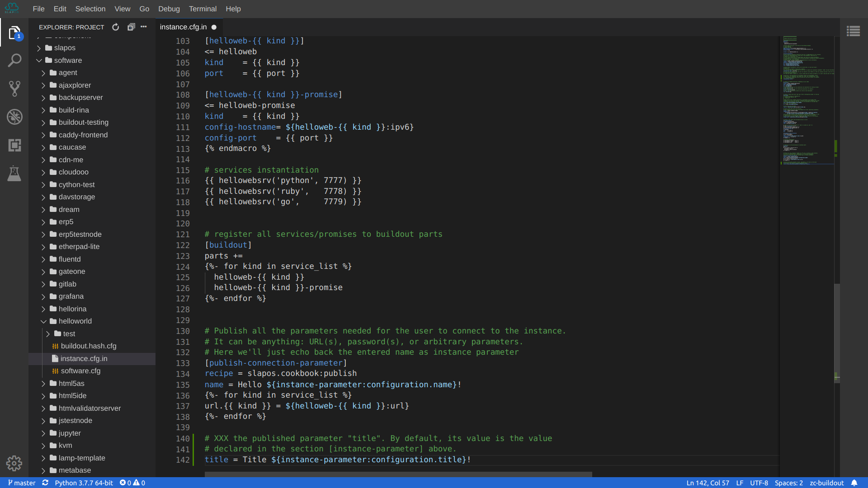Close the unsaved instance.cfg.in tab dot
868x488 pixels.
pyautogui.click(x=214, y=27)
